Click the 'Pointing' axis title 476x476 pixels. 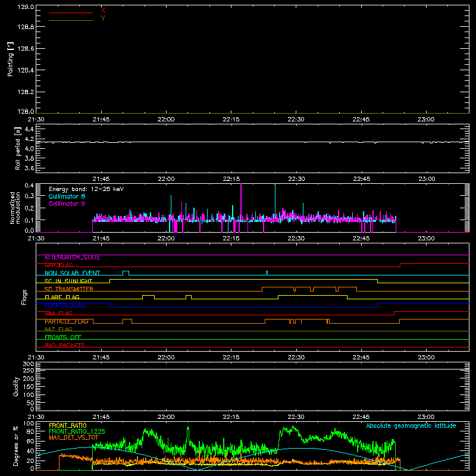[x=11, y=59]
